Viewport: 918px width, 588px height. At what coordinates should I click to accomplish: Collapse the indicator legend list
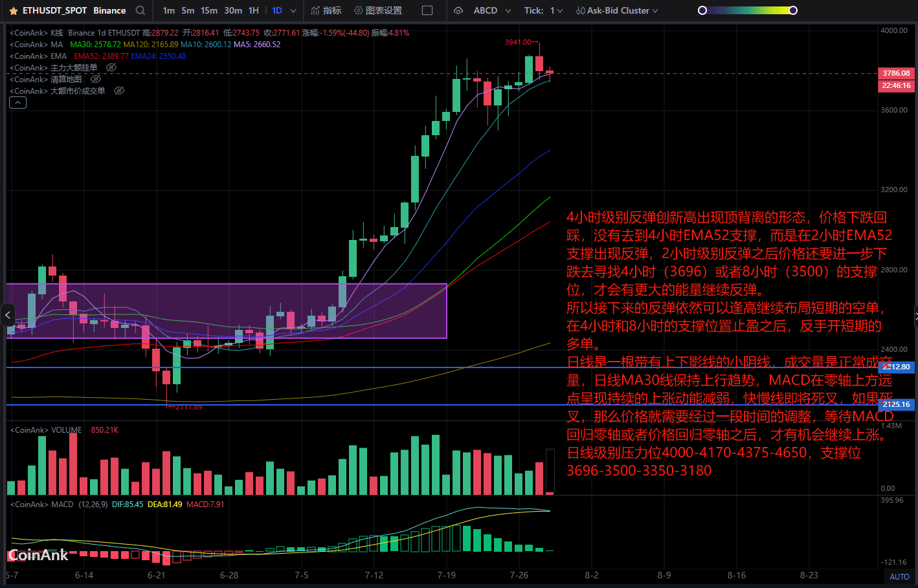pyautogui.click(x=18, y=103)
